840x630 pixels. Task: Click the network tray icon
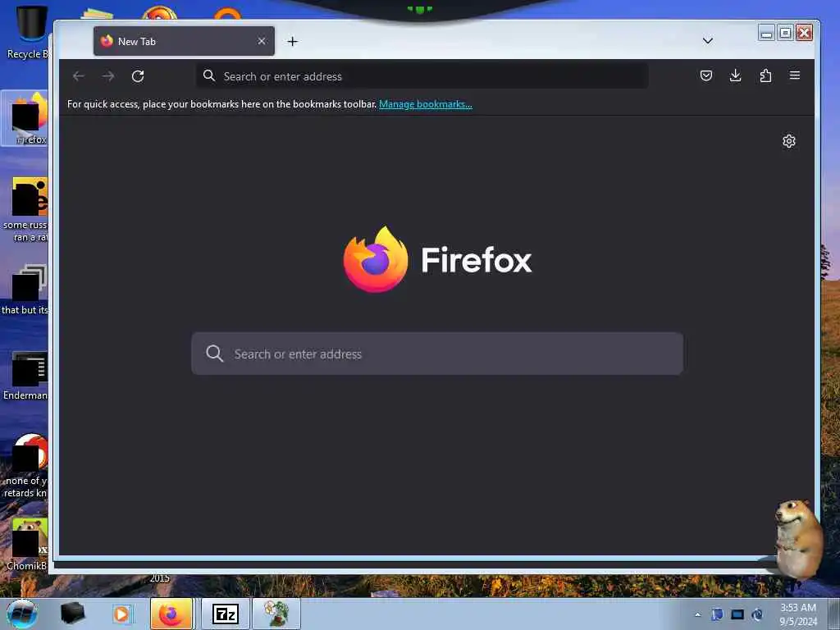pos(737,614)
